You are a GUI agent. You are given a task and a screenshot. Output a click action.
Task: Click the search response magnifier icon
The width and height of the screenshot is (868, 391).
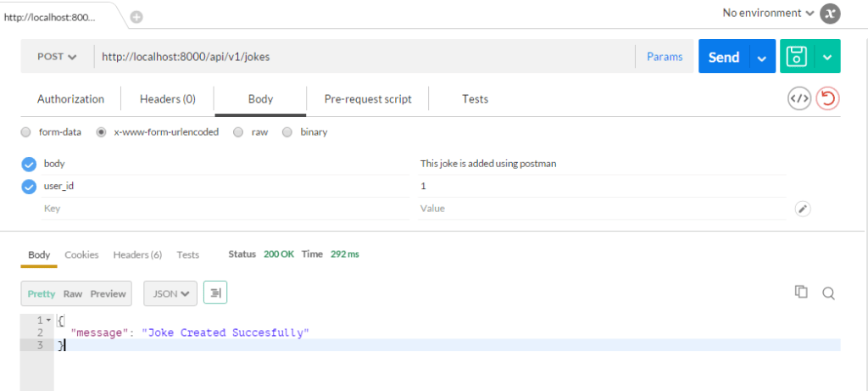coord(829,293)
